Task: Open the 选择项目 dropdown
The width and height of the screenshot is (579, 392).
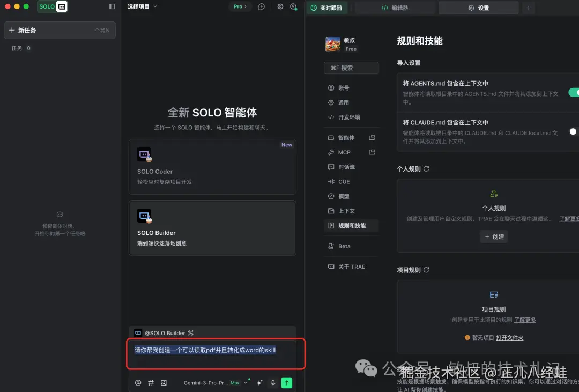Action: pyautogui.click(x=142, y=7)
